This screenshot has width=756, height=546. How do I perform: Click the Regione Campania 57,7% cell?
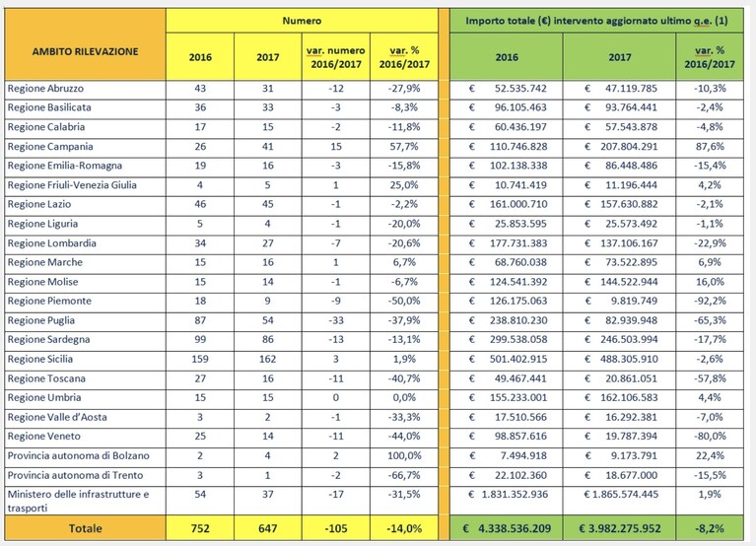pos(404,147)
